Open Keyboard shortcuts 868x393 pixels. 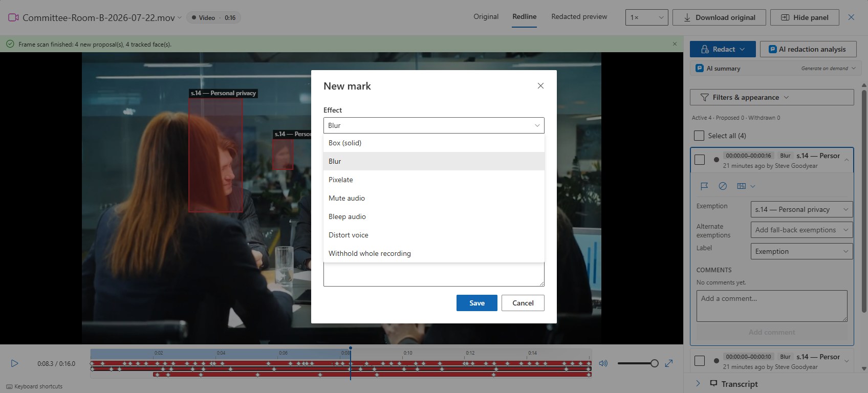[34, 386]
